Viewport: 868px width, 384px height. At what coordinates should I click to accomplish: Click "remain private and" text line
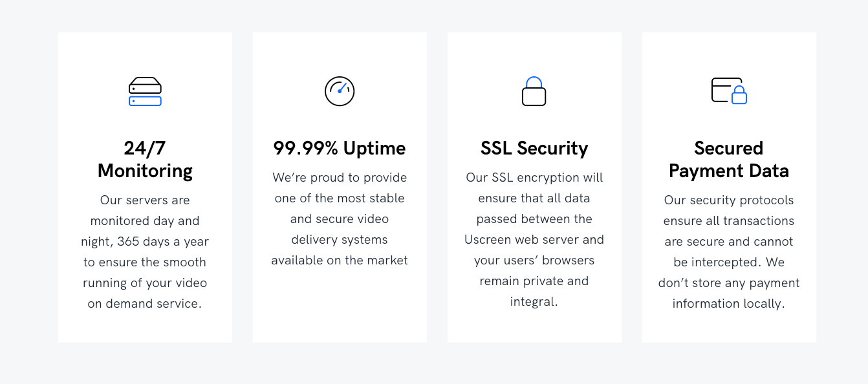534,281
